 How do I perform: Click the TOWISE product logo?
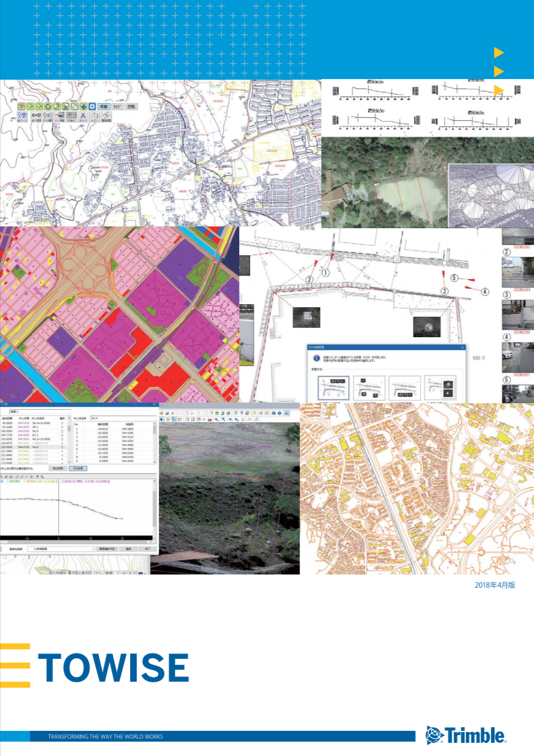coord(114,667)
